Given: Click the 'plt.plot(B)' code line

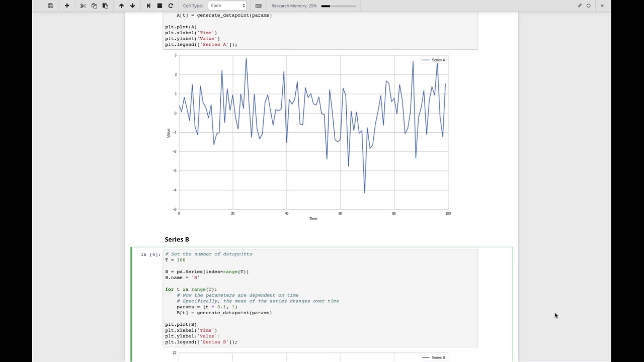Looking at the screenshot, I should [x=181, y=324].
